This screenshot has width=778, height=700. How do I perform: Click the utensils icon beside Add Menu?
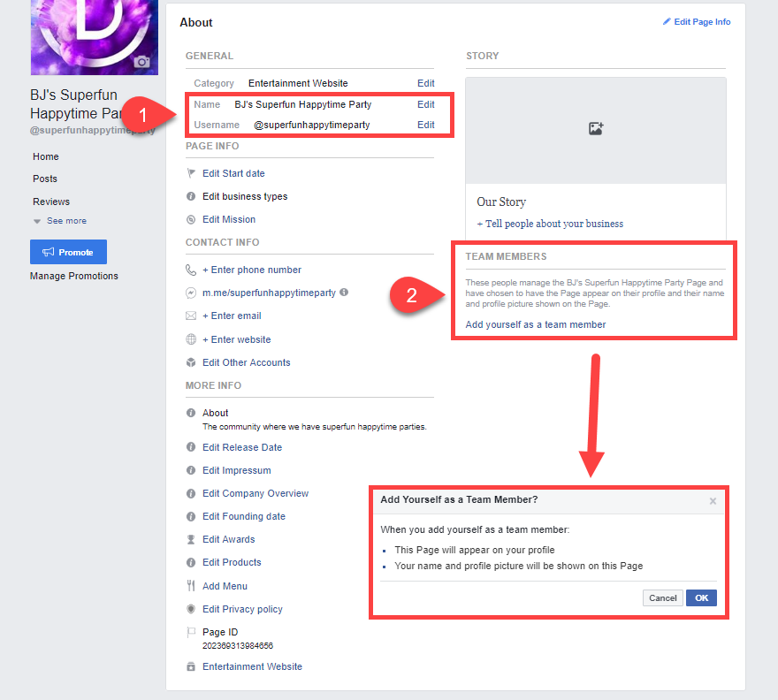click(x=189, y=586)
